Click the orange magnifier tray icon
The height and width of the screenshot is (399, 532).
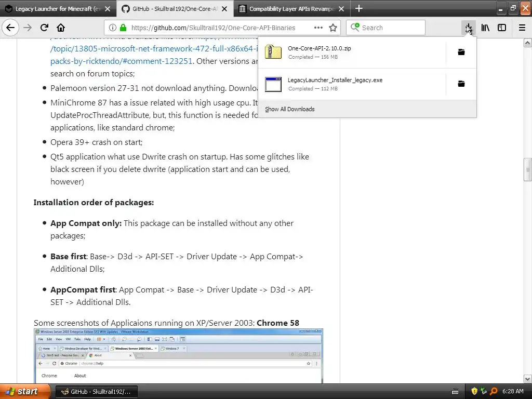494,391
